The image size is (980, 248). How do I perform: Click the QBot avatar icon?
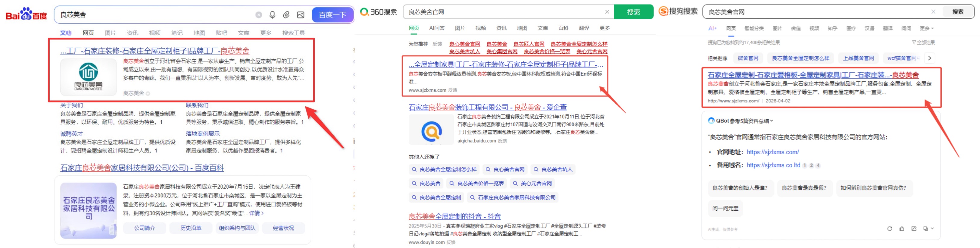tap(711, 121)
